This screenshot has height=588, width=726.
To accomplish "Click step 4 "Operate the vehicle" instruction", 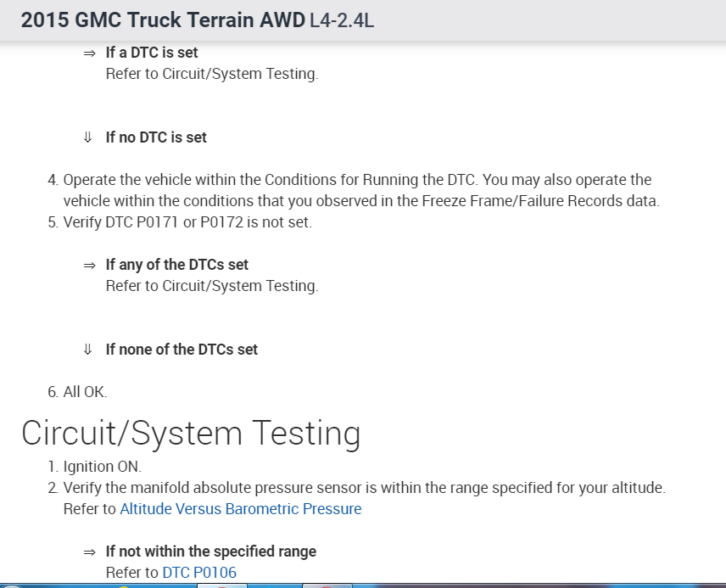I will coord(356,180).
